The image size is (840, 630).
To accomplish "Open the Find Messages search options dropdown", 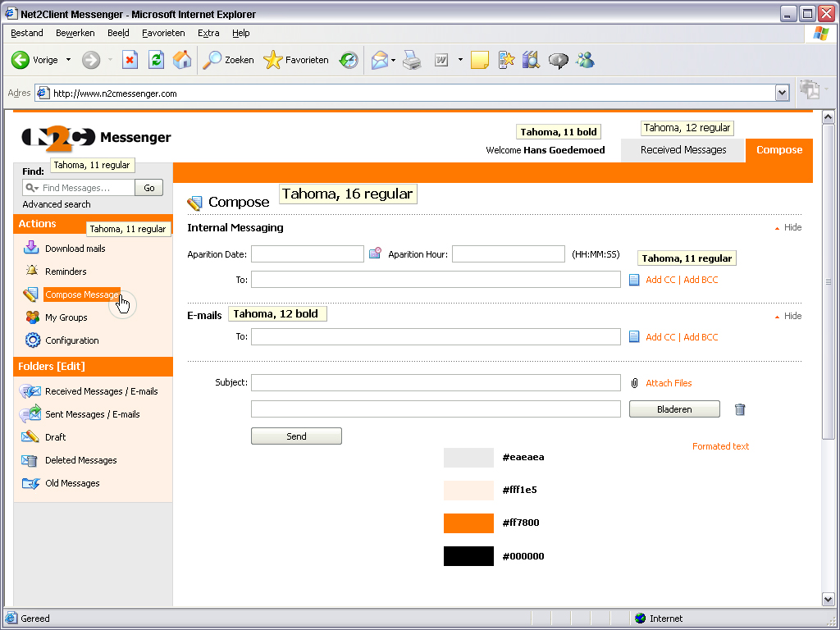I will pyautogui.click(x=33, y=188).
